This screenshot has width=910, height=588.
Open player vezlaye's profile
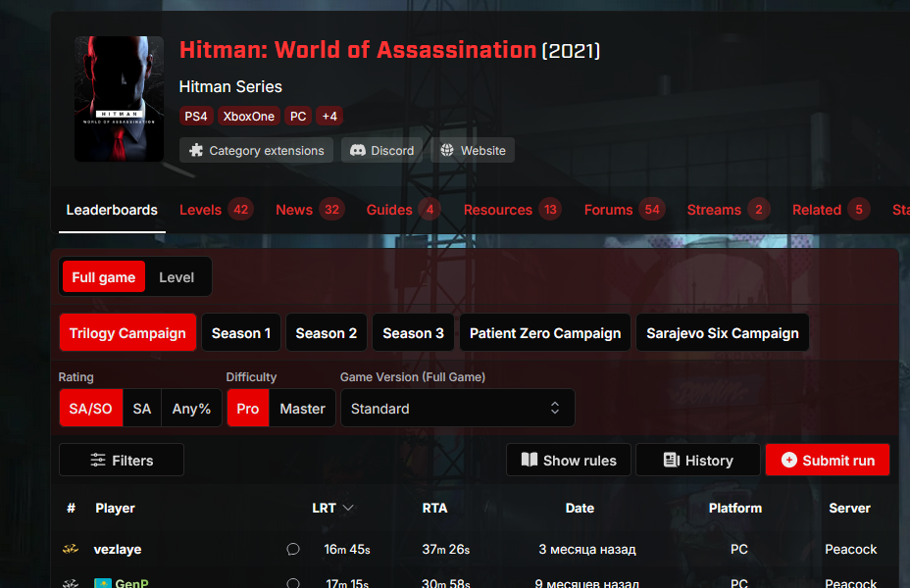tap(118, 549)
